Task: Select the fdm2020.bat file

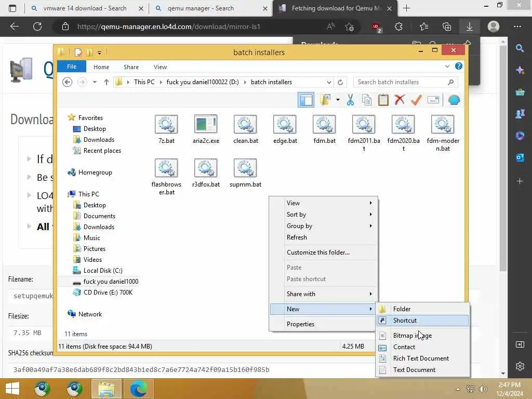Action: 403,132
